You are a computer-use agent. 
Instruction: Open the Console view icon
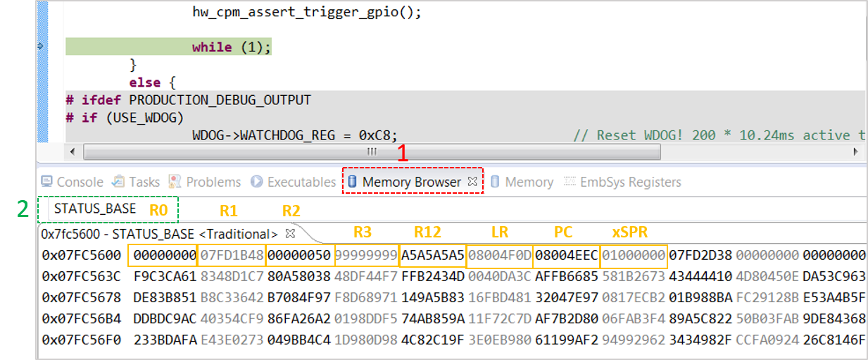pyautogui.click(x=46, y=182)
